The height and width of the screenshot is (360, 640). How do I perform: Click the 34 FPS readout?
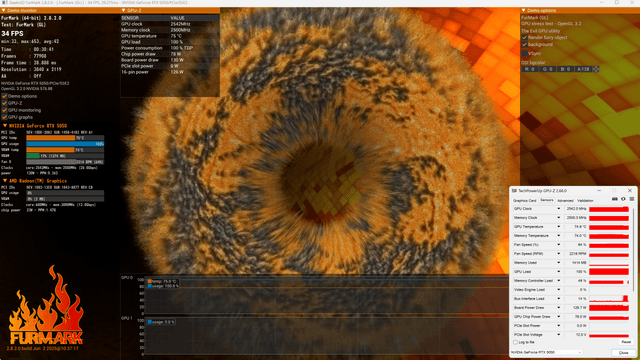(x=12, y=33)
